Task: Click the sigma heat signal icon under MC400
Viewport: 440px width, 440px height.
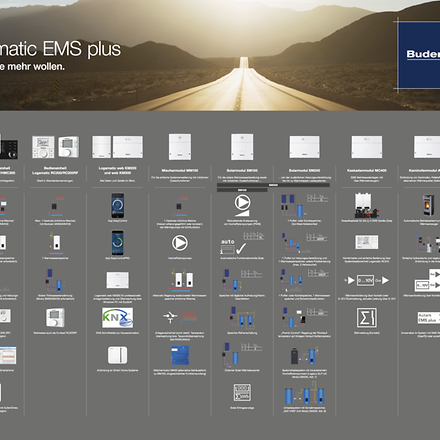Action: point(367,318)
